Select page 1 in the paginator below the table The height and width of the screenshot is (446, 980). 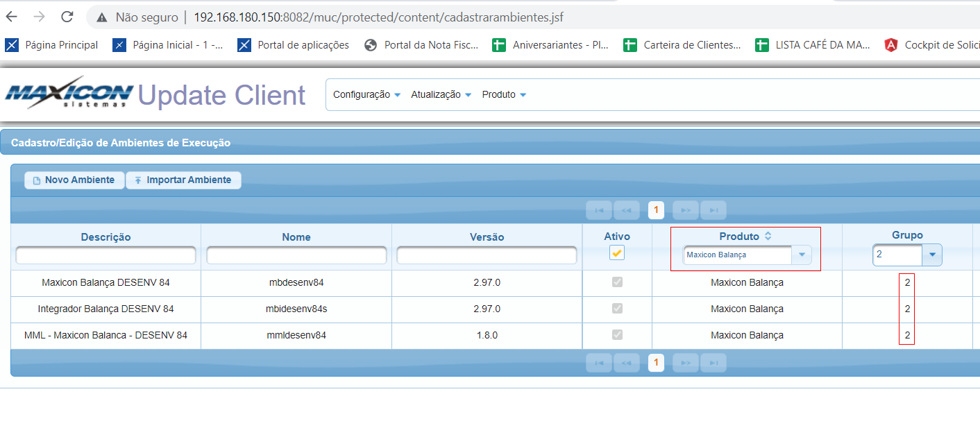pos(656,362)
